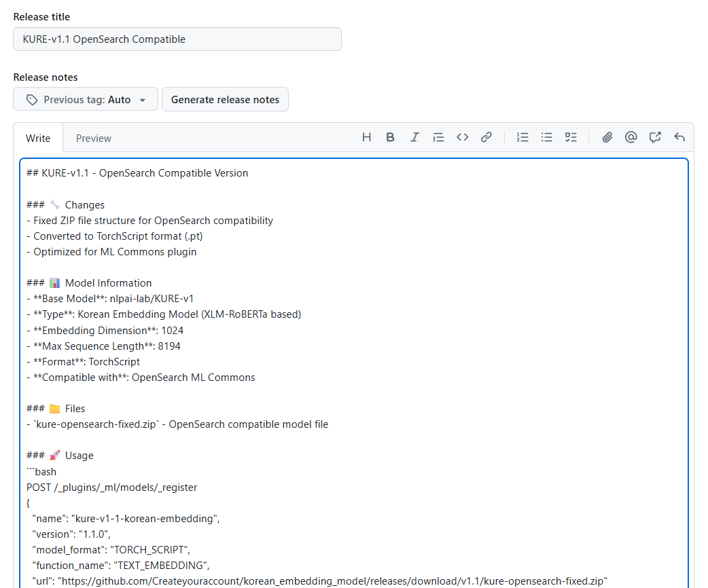The height and width of the screenshot is (588, 708).
Task: Insert a task list
Action: tap(571, 137)
